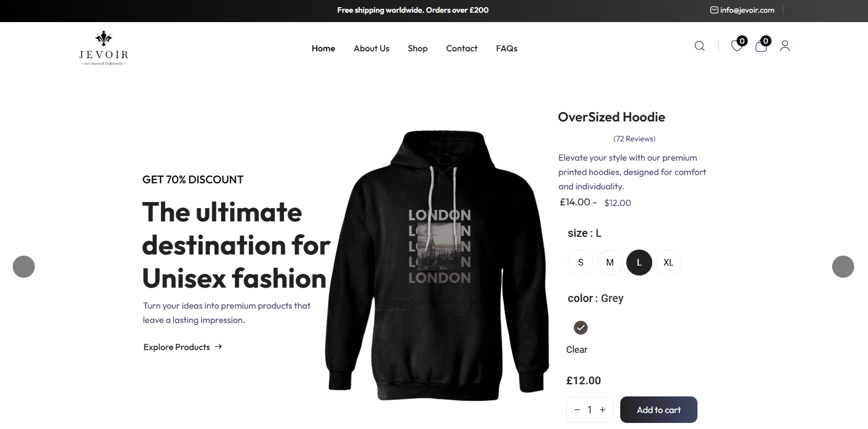The width and height of the screenshot is (868, 429).
Task: Open the search magnifier icon
Action: 699,46
